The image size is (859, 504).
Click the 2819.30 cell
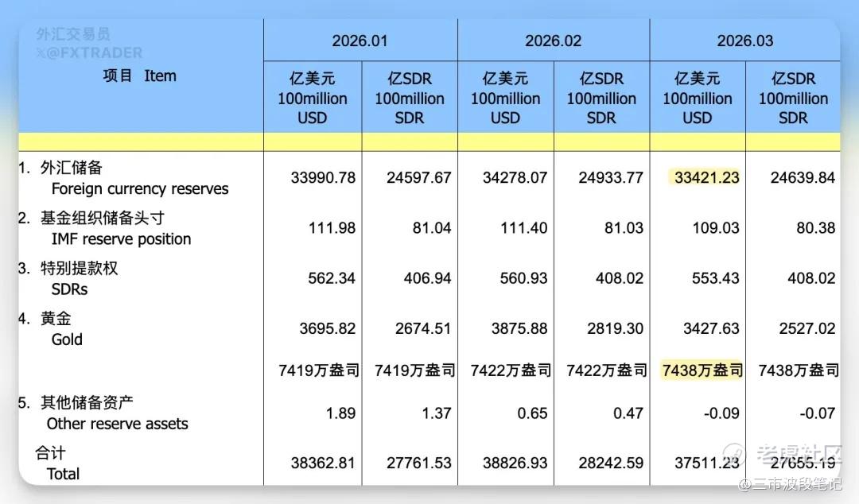tap(615, 328)
